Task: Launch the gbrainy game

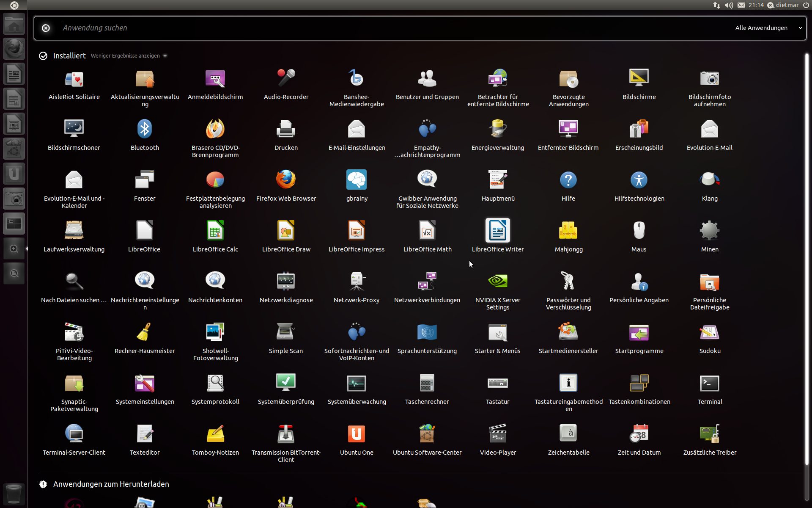Action: [x=357, y=186]
